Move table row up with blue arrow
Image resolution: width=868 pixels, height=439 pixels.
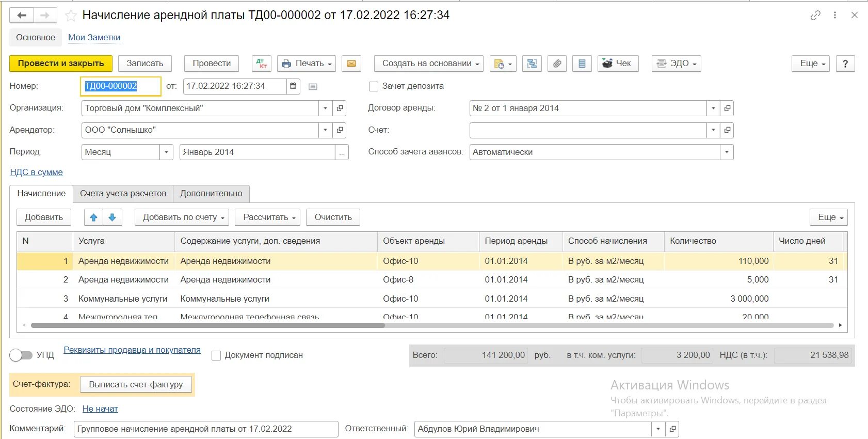point(93,217)
